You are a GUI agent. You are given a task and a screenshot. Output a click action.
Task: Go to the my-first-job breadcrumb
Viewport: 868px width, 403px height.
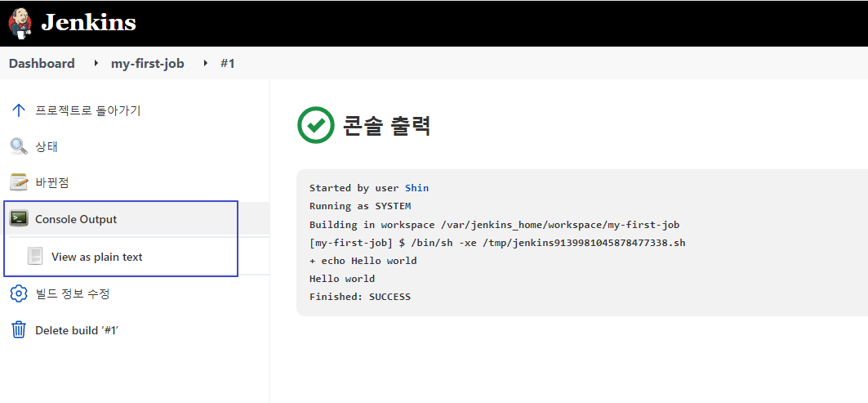[x=147, y=63]
